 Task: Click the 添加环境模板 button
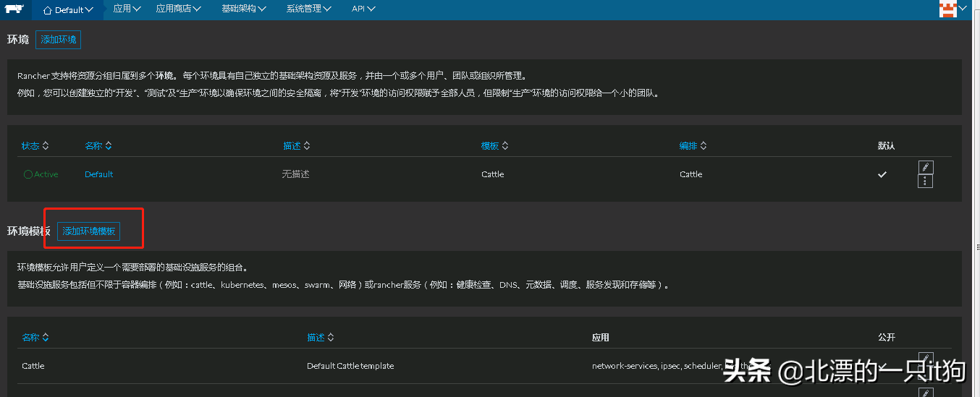point(88,231)
